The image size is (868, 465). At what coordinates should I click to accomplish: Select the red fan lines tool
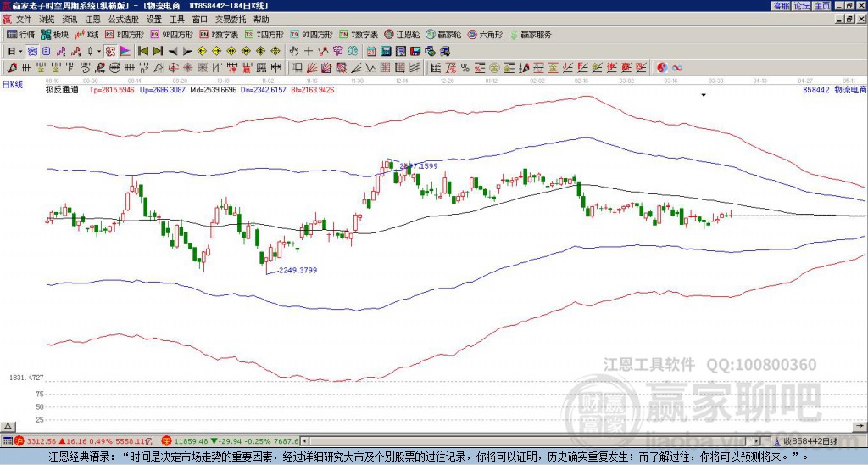312,68
